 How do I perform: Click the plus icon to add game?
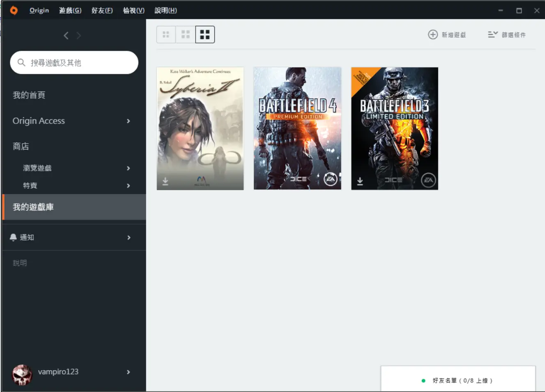click(433, 34)
